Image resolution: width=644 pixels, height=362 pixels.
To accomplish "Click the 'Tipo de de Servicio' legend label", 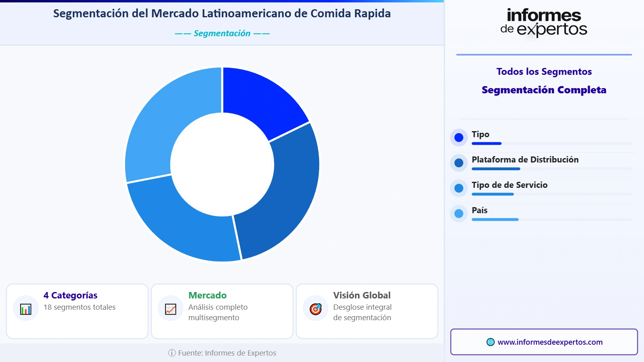I will coord(510,185).
